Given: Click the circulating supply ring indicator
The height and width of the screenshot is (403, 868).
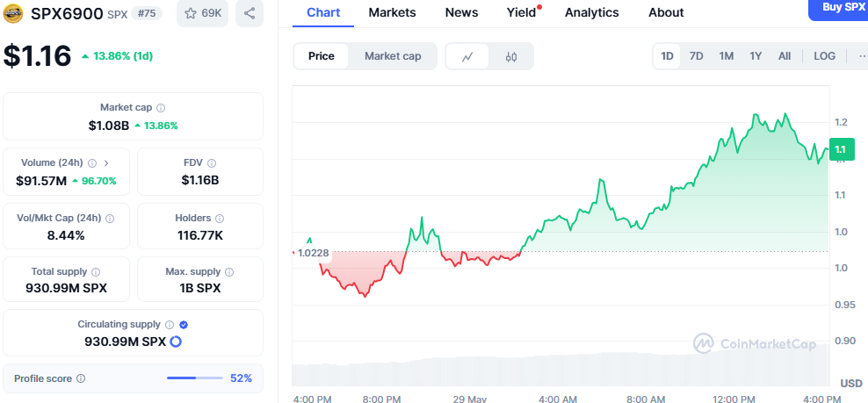Looking at the screenshot, I should pyautogui.click(x=176, y=341).
